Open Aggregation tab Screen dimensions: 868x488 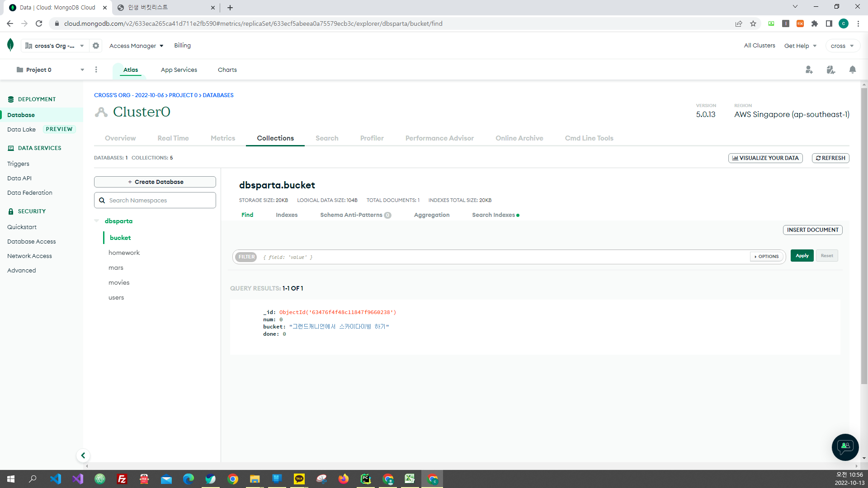tap(432, 215)
